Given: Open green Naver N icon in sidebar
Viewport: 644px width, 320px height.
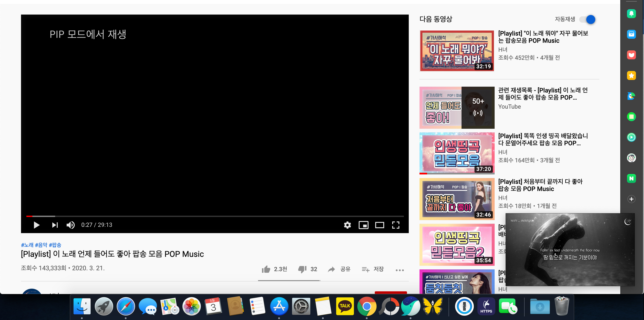Looking at the screenshot, I should 631,178.
